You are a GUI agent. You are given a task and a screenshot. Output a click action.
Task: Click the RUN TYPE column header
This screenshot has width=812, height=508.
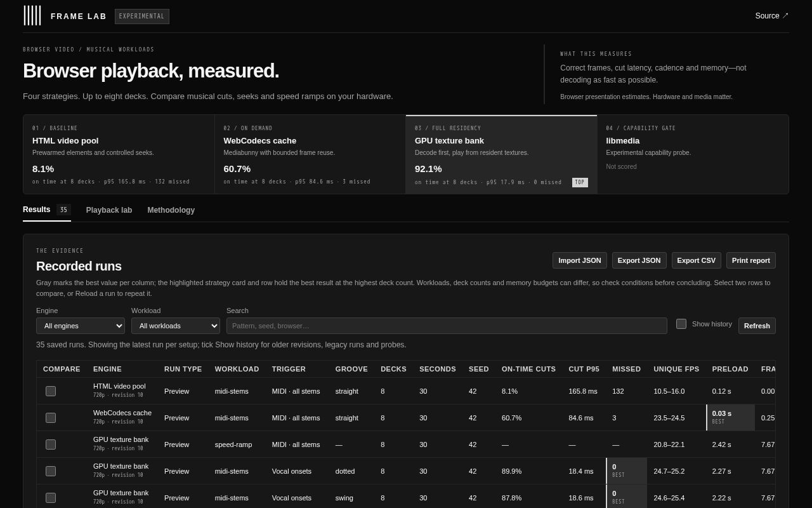pos(183,369)
